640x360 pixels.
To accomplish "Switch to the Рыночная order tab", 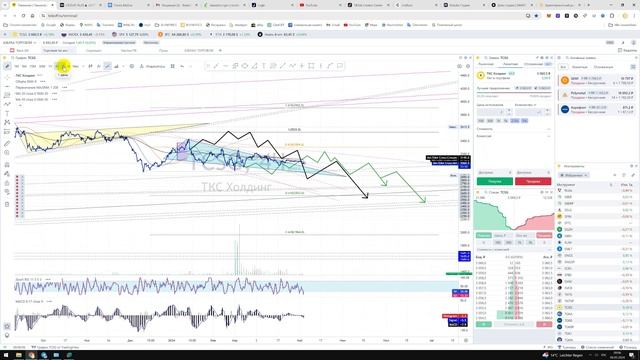I will click(486, 64).
